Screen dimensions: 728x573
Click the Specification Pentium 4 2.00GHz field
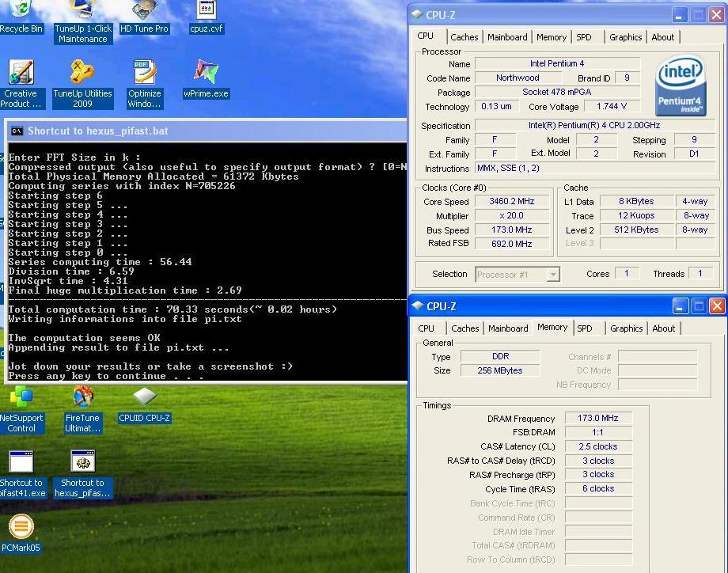click(x=595, y=125)
